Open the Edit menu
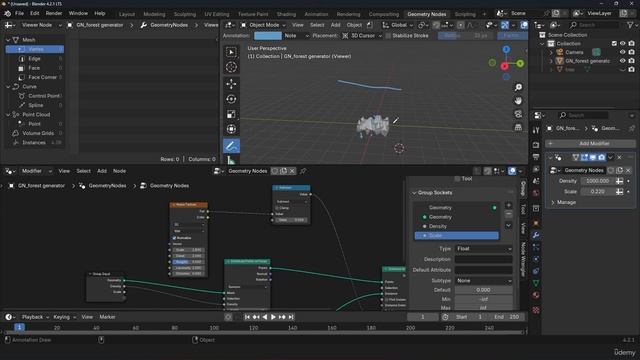640x360 pixels. click(x=35, y=13)
